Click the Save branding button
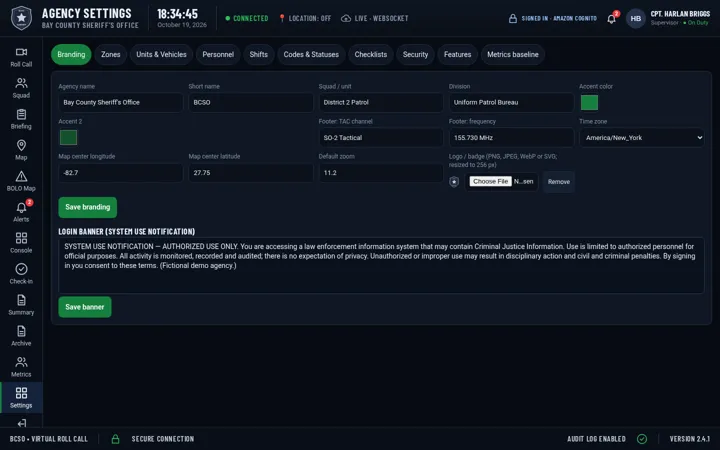The image size is (720, 450). pyautogui.click(x=88, y=207)
